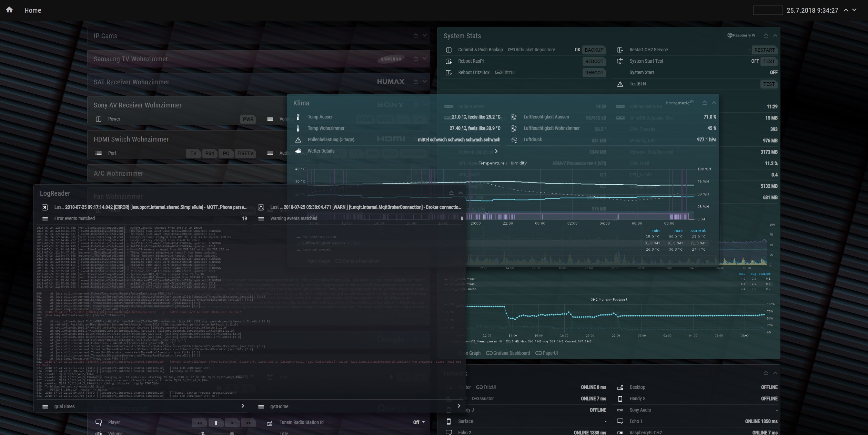Click the Home icon in top bar
Viewport: 868px width, 435px height.
point(9,10)
